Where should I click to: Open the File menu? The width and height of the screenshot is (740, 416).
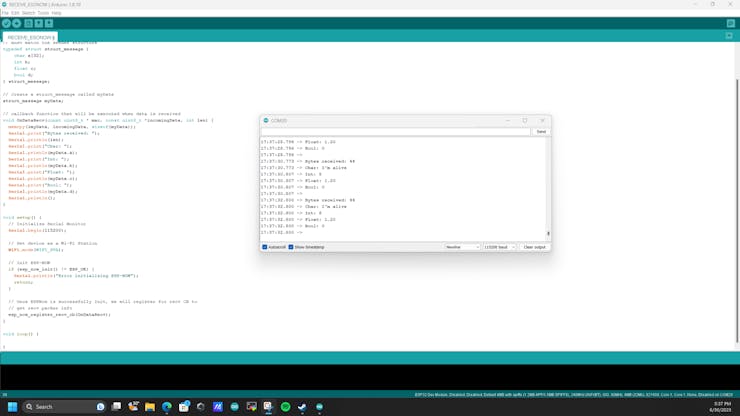click(x=5, y=13)
